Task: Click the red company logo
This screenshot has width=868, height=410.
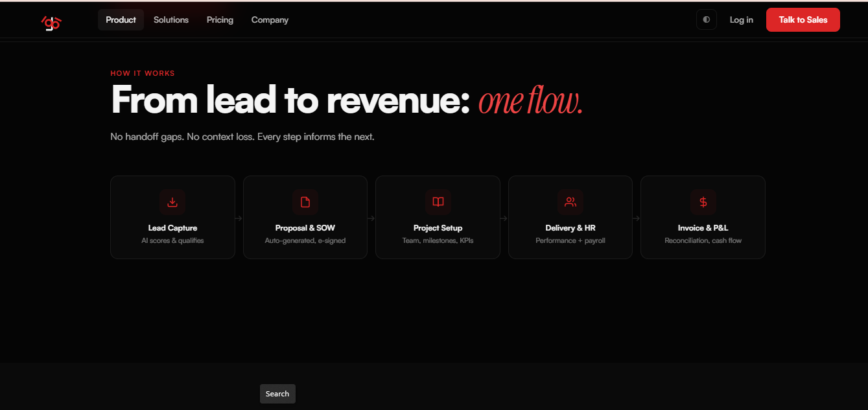Action: [x=51, y=23]
